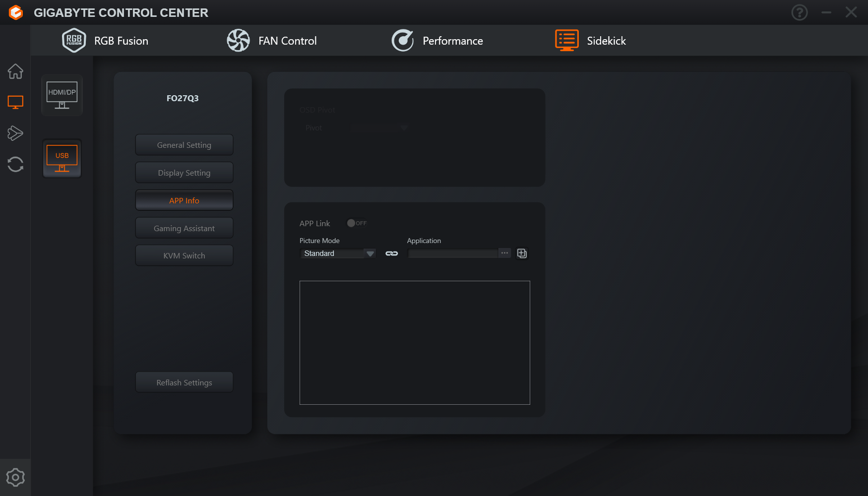Click the chain link icon
Viewport: 868px width, 496px height.
pyautogui.click(x=392, y=253)
